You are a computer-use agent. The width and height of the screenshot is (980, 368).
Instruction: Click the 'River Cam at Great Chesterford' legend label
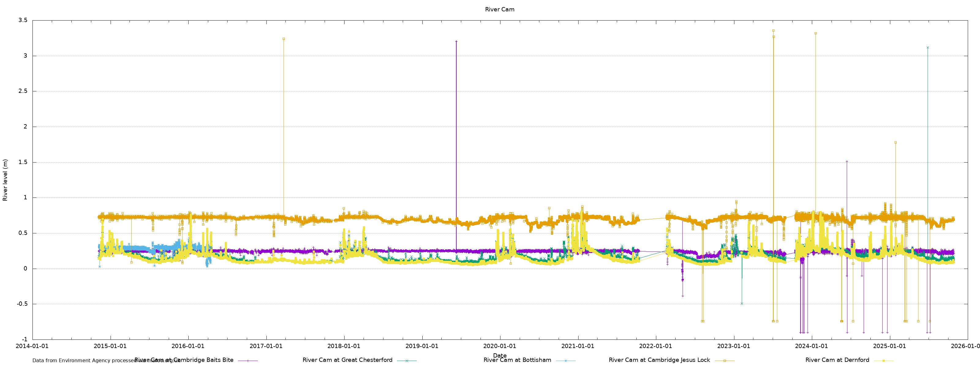(347, 360)
